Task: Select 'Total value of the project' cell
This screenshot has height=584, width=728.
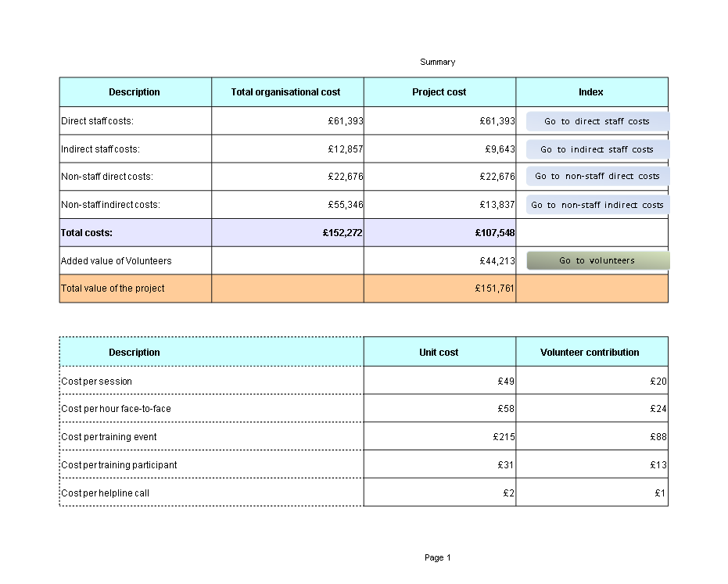Action: point(135,288)
